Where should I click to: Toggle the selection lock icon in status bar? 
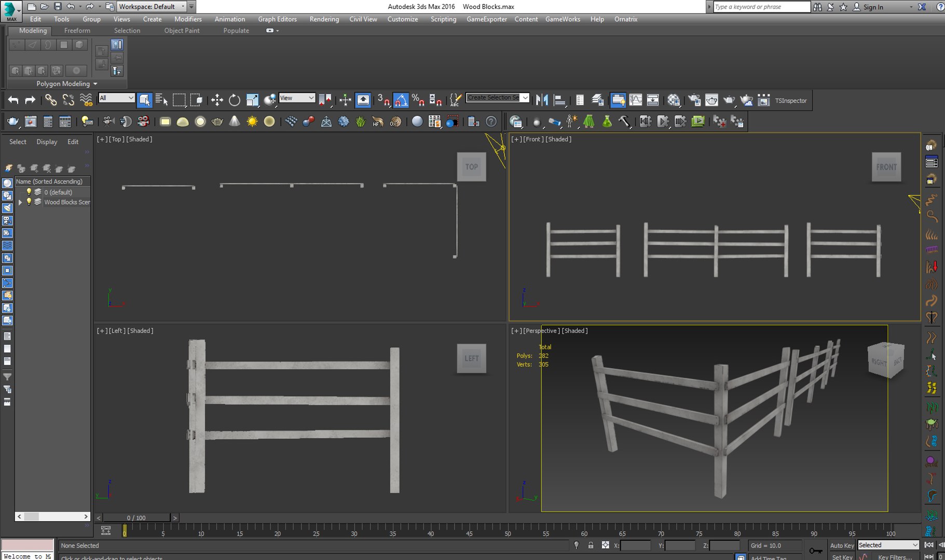(x=591, y=545)
